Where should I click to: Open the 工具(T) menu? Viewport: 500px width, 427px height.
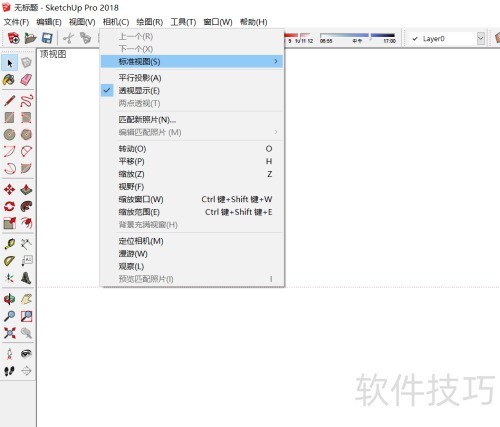[183, 22]
